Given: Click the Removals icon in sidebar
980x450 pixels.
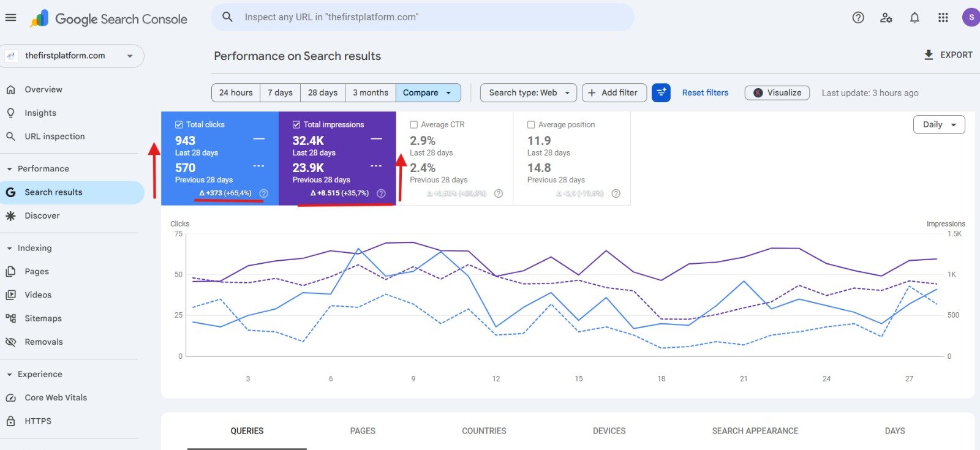Looking at the screenshot, I should tap(10, 342).
